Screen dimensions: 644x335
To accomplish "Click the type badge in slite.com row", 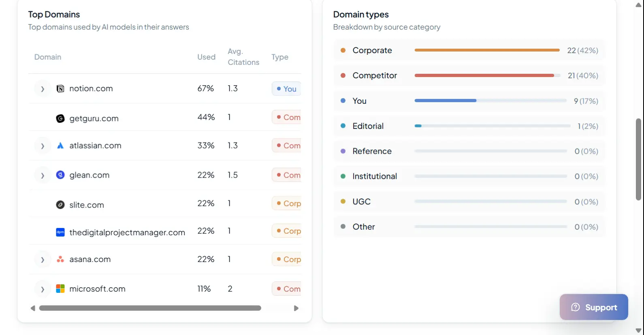I will point(286,203).
